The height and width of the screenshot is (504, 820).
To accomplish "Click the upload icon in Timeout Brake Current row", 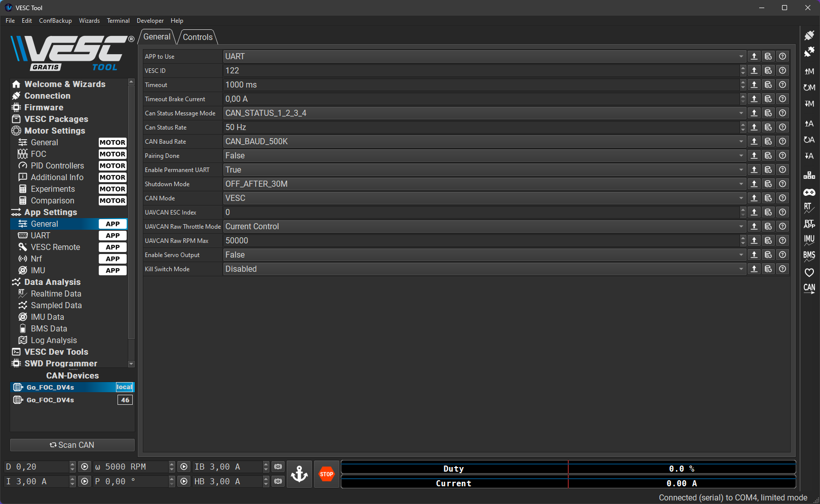I will point(754,99).
